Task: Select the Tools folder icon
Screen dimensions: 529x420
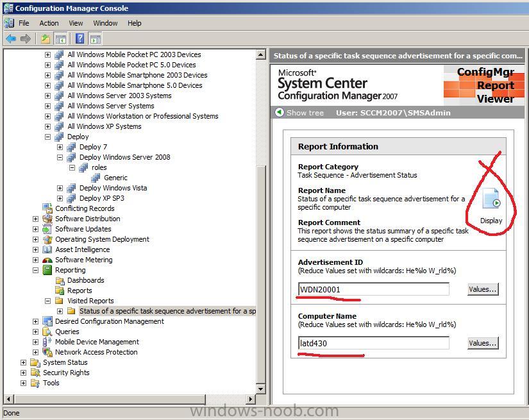Action: (x=35, y=383)
